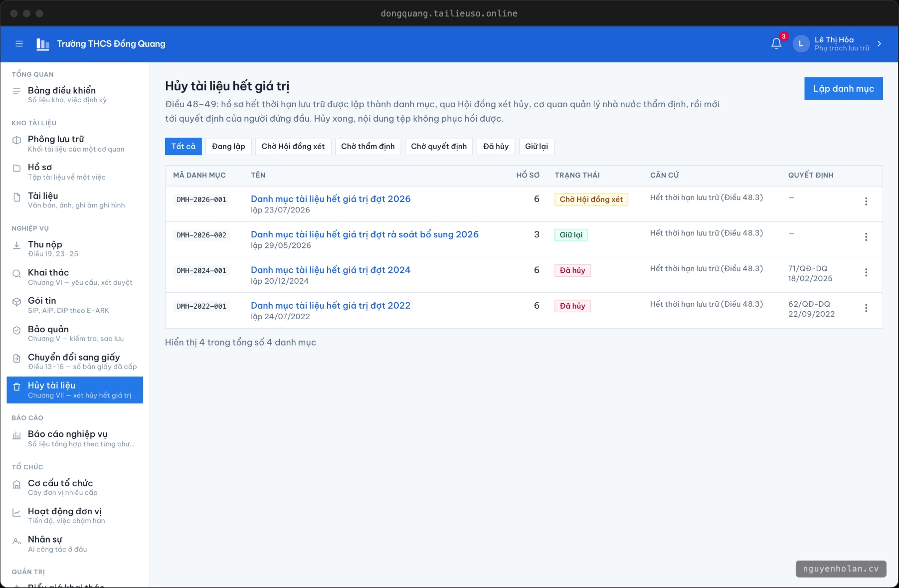
Task: Click the Hồ sơ folder icon
Action: pos(17,168)
